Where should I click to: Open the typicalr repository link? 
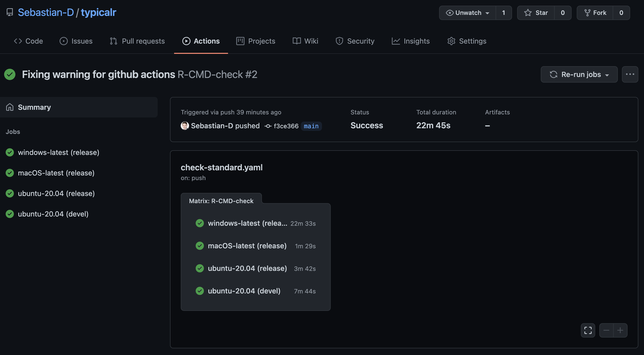pos(99,12)
